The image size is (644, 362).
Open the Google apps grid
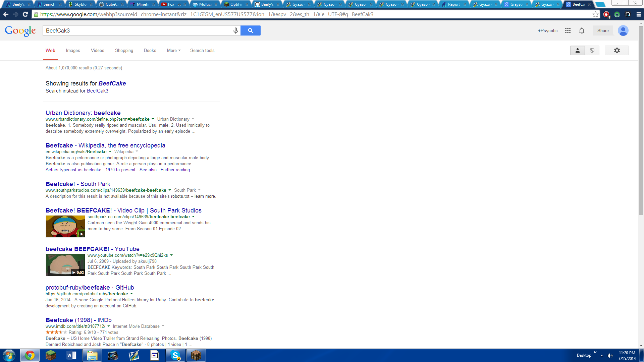point(568,31)
